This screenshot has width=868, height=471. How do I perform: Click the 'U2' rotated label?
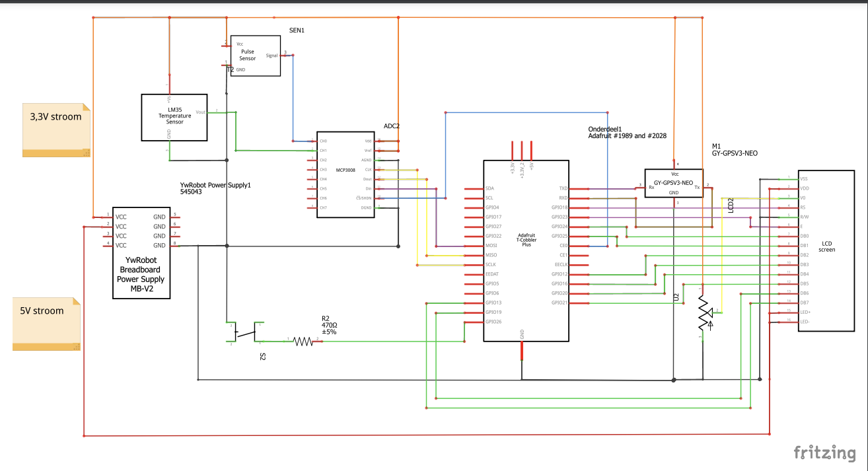[676, 298]
